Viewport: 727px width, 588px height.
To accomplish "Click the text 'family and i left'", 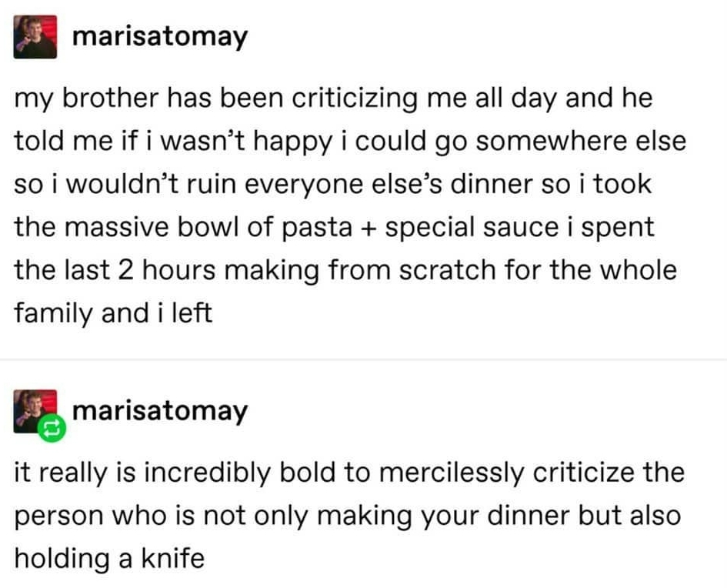I will point(112,312).
